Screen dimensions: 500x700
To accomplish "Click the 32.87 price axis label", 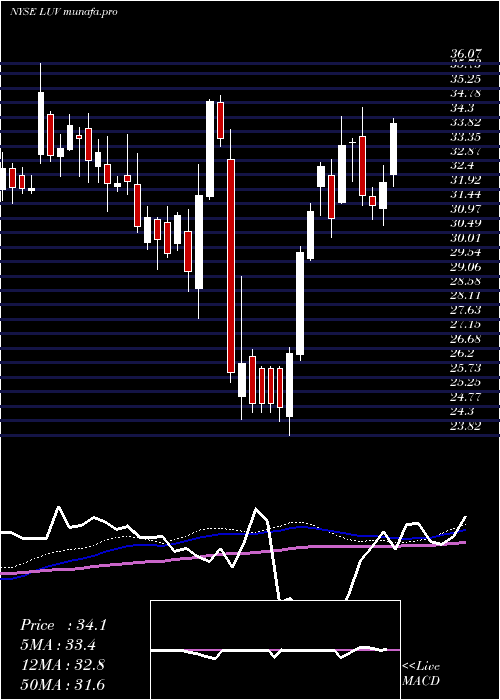I will point(466,151).
